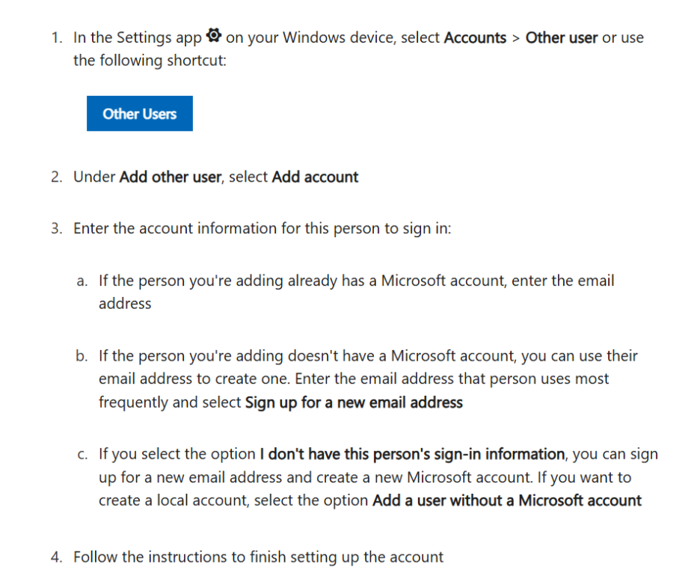
Task: Select the bold Other user text
Action: 561,37
